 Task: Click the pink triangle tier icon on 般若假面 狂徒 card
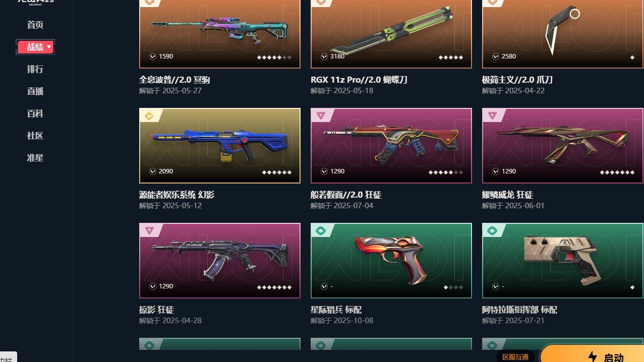321,116
